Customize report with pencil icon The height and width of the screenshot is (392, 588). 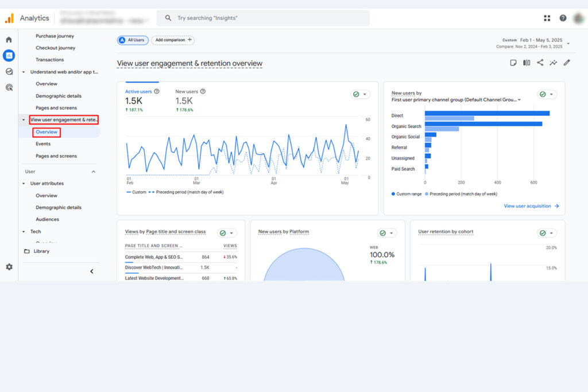point(567,63)
